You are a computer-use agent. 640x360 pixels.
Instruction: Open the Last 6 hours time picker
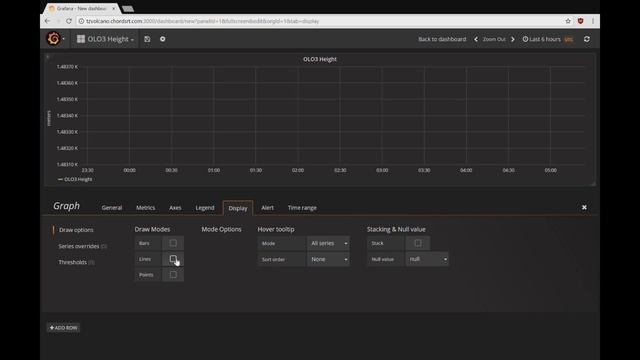coord(547,39)
